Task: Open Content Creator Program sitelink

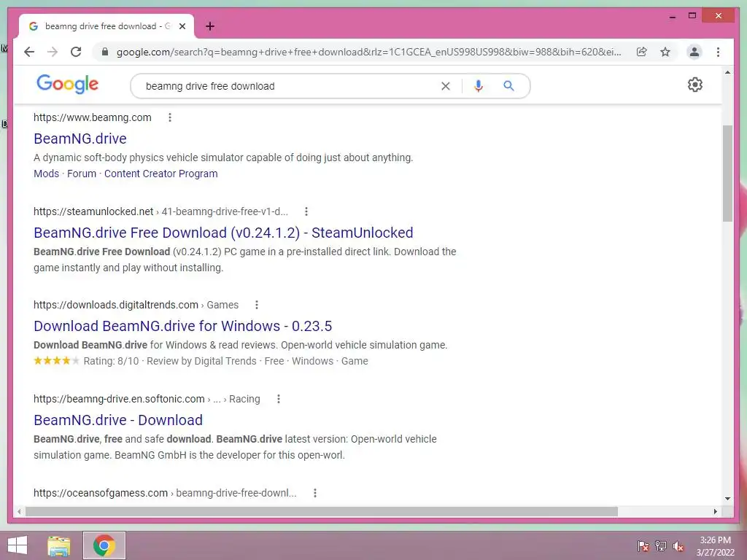Action: (x=161, y=174)
